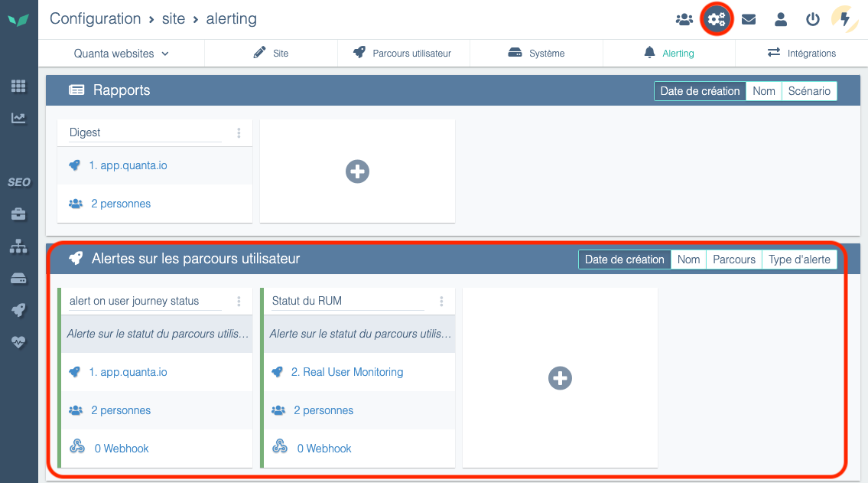Switch to the Système tab
The height and width of the screenshot is (483, 868).
pyautogui.click(x=536, y=53)
